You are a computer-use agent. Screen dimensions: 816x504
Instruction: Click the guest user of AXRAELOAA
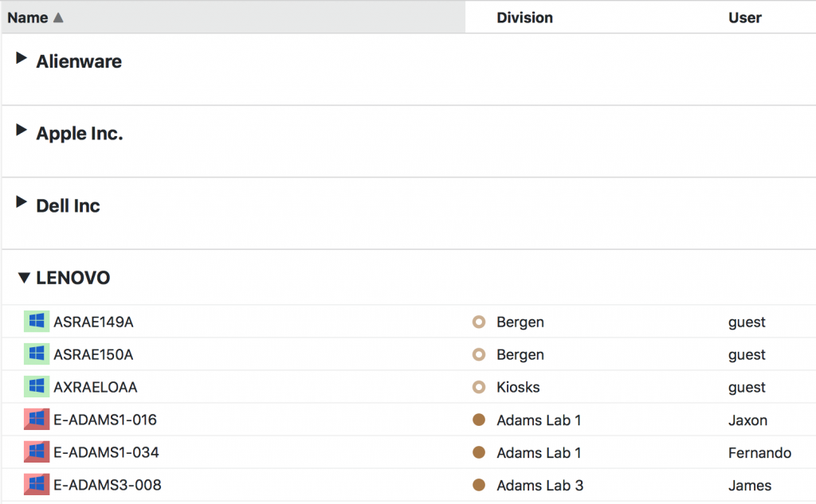click(x=747, y=388)
